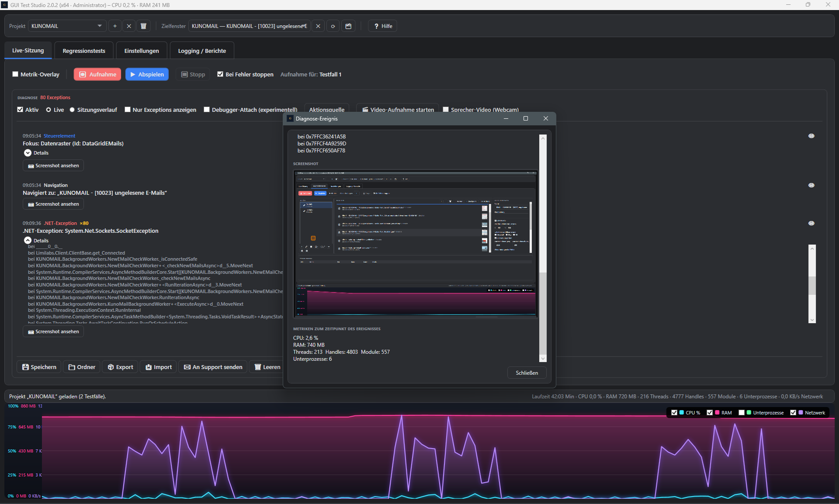The width and height of the screenshot is (839, 504).
Task: Click the Export button
Action: 121,367
